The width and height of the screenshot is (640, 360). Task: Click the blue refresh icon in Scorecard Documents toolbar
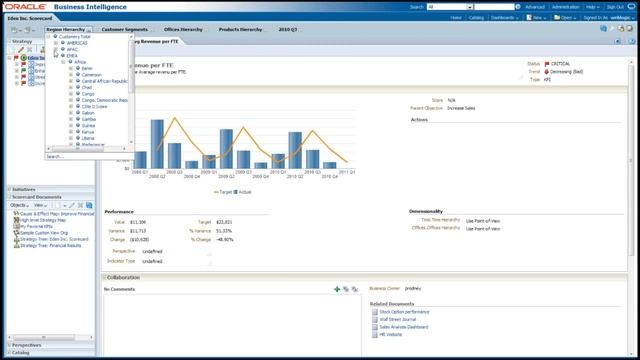[x=89, y=205]
